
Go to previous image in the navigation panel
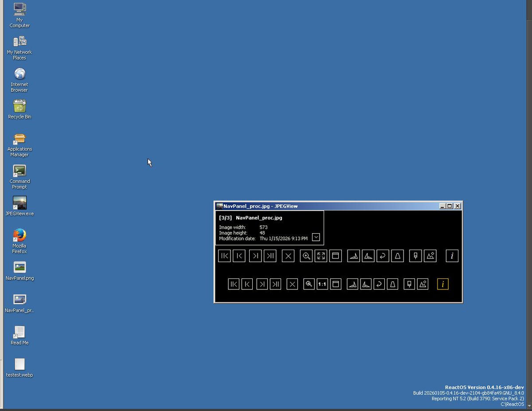click(247, 284)
